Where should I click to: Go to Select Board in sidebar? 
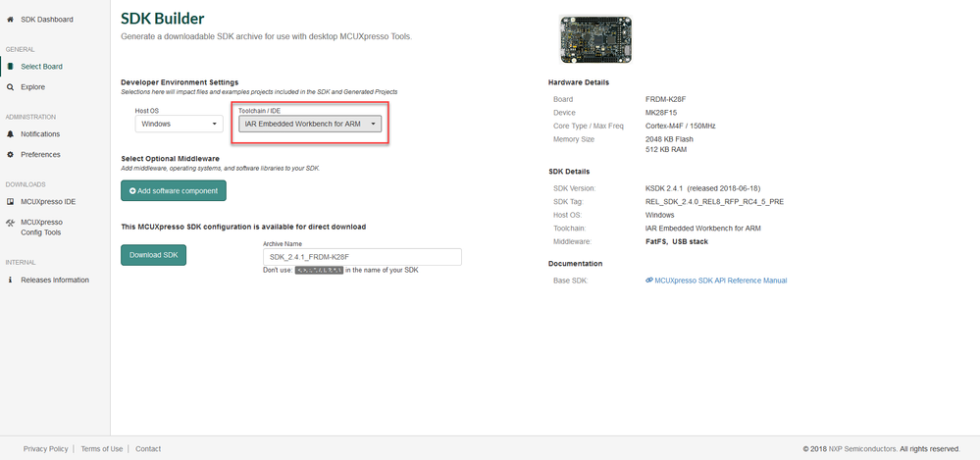point(41,67)
